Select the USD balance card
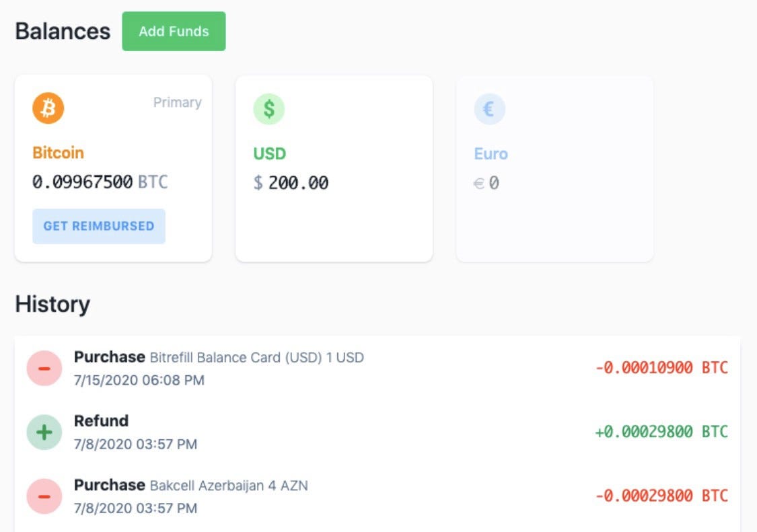Viewport: 757px width, 532px height. [334, 167]
